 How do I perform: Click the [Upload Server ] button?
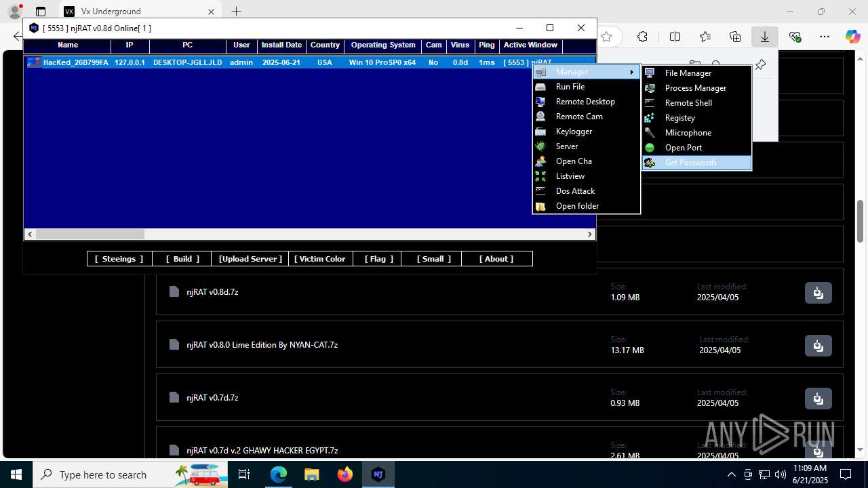pyautogui.click(x=250, y=259)
